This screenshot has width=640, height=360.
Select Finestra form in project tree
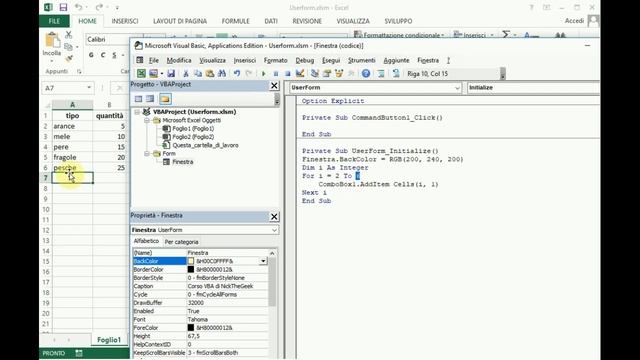(x=182, y=162)
